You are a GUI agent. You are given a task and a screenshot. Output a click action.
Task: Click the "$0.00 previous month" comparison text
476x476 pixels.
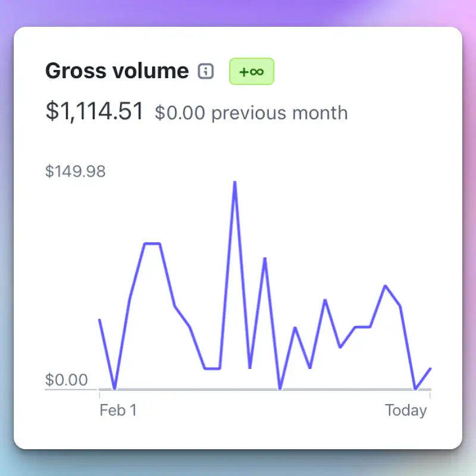tap(251, 112)
